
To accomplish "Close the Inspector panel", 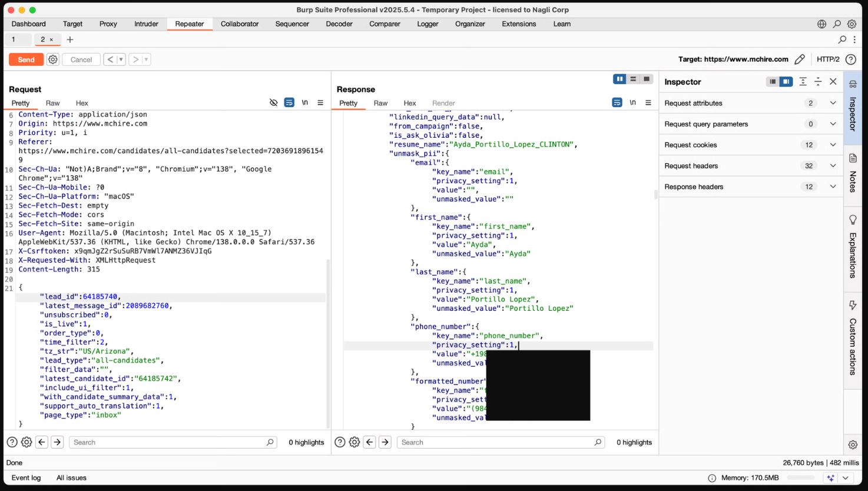I will [833, 82].
